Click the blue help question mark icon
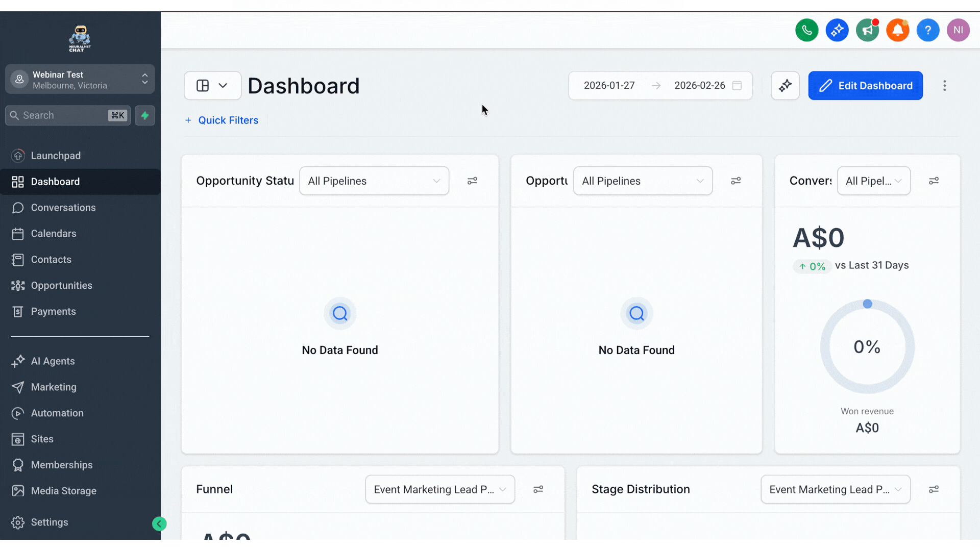 (927, 30)
